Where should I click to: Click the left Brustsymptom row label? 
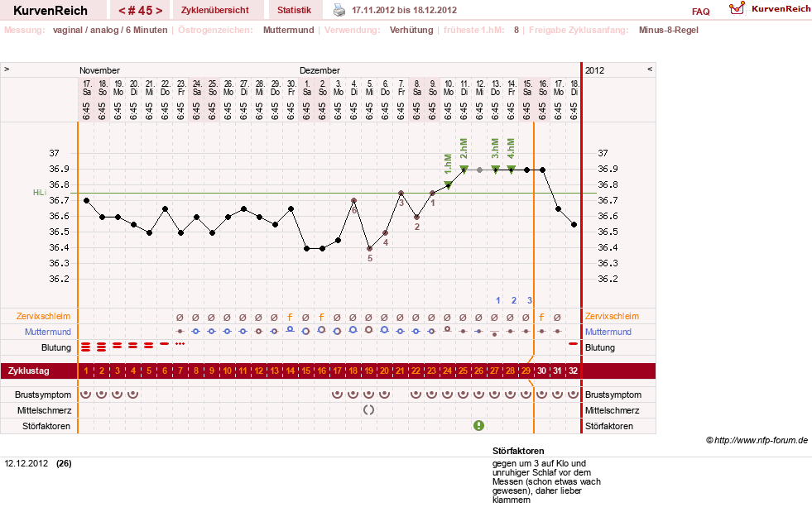(43, 395)
